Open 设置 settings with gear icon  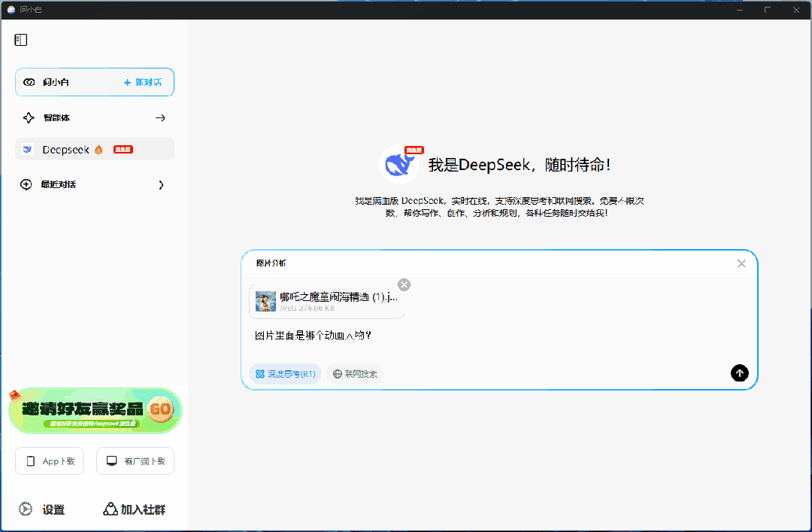(x=26, y=509)
